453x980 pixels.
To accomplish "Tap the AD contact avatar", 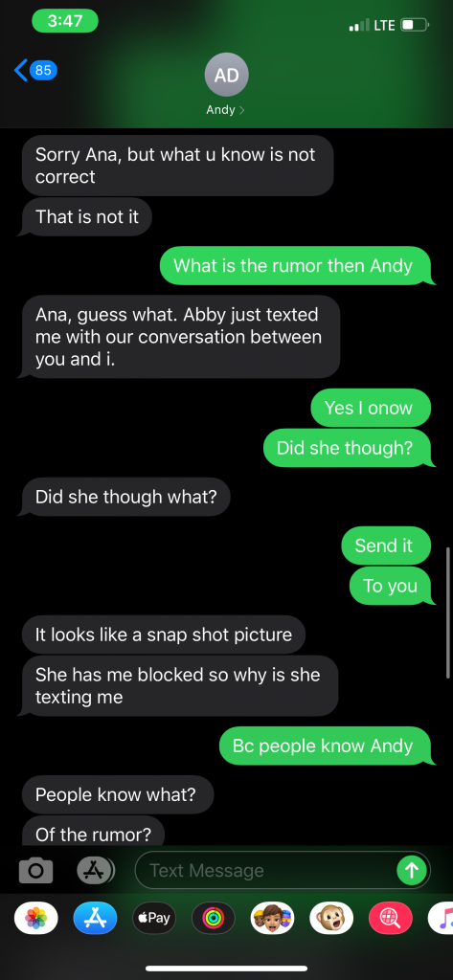I will pos(226,75).
